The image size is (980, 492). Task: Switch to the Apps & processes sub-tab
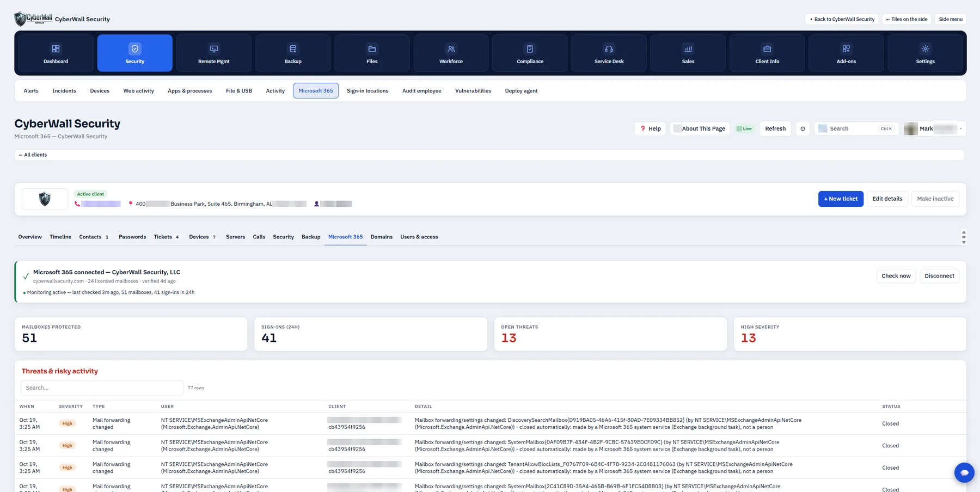[190, 91]
